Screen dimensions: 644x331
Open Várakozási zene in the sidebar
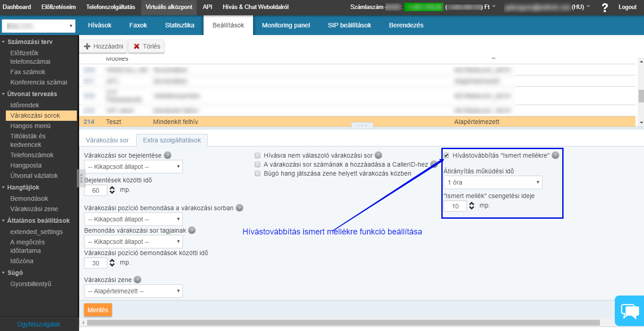coord(34,209)
